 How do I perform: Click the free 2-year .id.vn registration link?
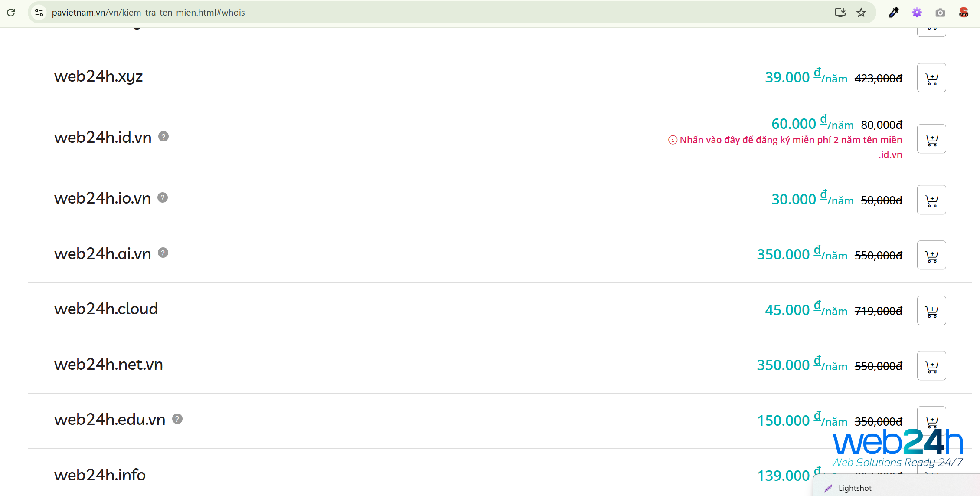pos(790,140)
